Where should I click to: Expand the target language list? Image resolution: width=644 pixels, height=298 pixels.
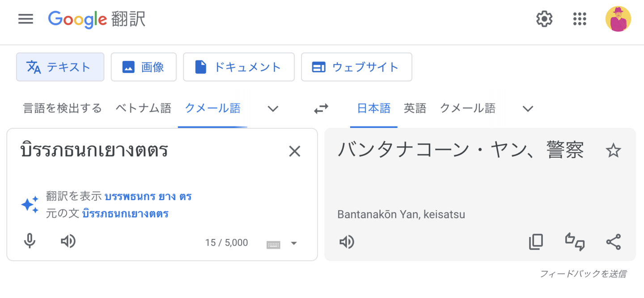[528, 109]
